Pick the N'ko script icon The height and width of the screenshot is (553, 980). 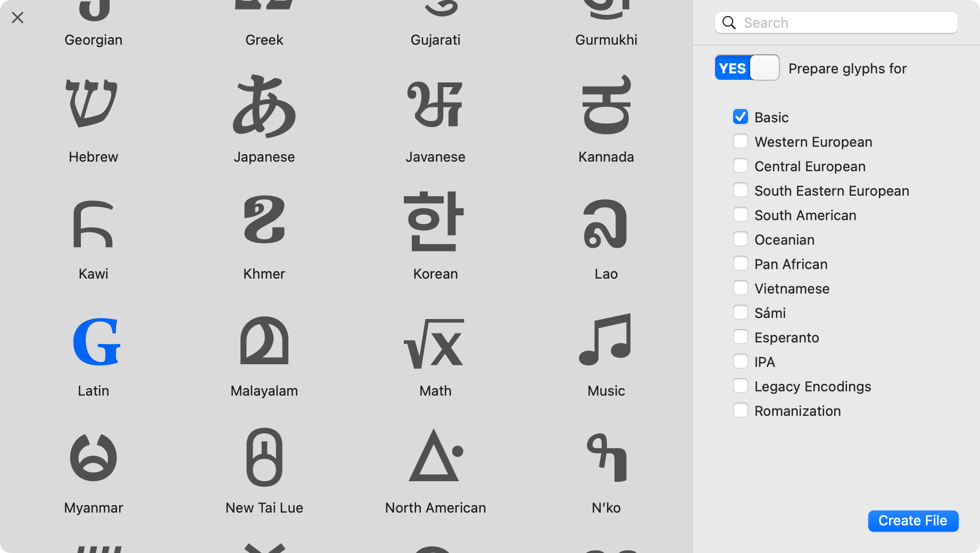(607, 457)
